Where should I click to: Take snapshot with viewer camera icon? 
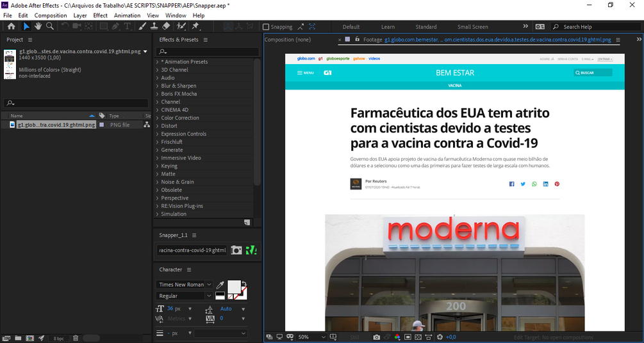(377, 337)
